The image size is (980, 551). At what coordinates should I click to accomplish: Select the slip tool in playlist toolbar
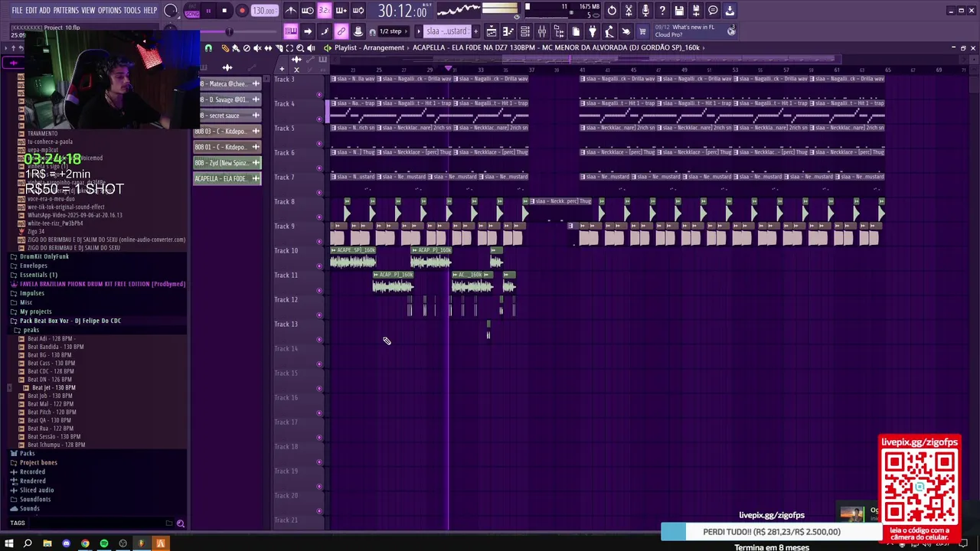[x=268, y=48]
